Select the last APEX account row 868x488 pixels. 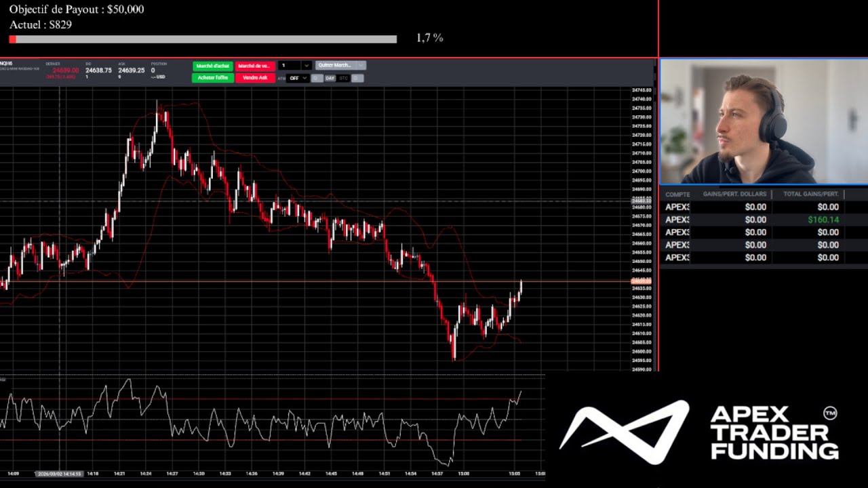click(764, 258)
